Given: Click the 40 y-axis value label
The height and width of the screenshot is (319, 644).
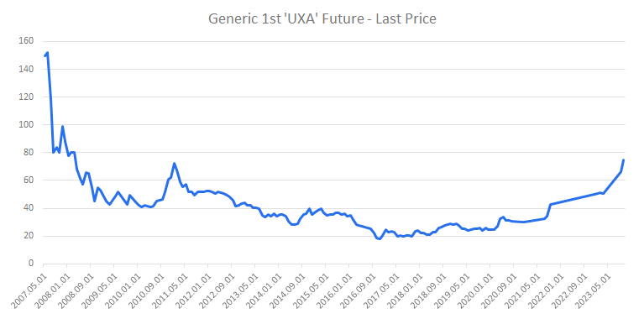Looking at the screenshot, I should tap(28, 208).
